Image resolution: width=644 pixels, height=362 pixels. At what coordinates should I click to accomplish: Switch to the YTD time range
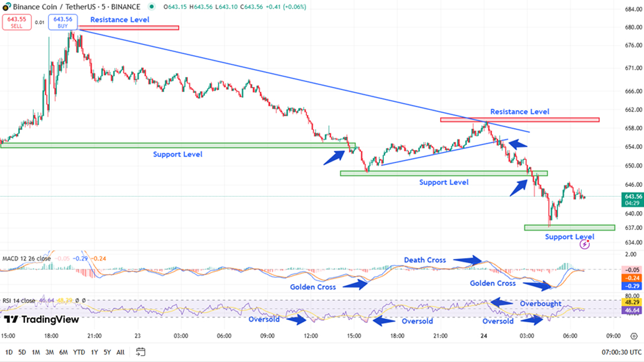78,352
